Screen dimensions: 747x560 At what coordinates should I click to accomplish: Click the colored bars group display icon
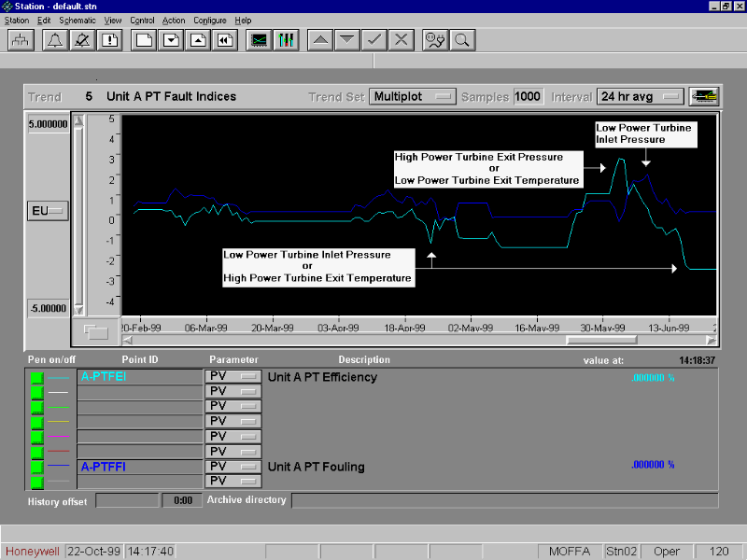tap(287, 40)
